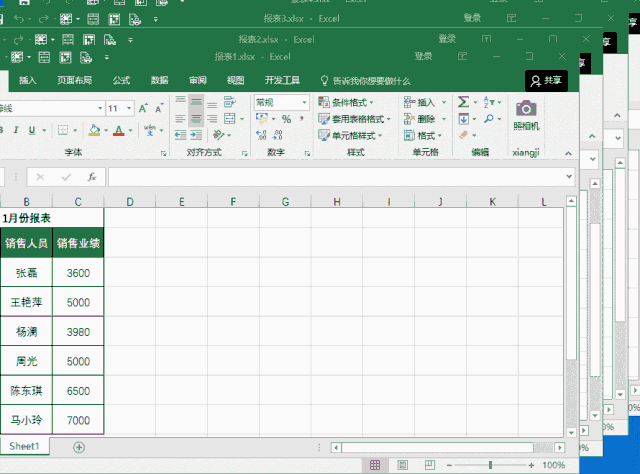Switch to the 公式 ribbon tab
Image resolution: width=640 pixels, height=474 pixels.
click(x=121, y=81)
